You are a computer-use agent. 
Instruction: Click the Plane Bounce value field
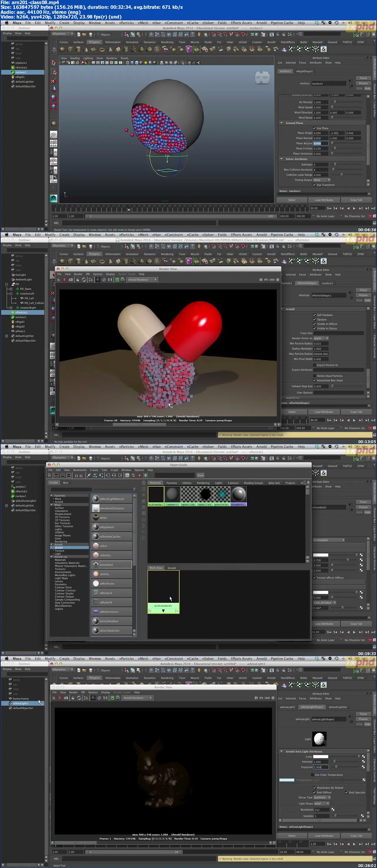(x=321, y=143)
